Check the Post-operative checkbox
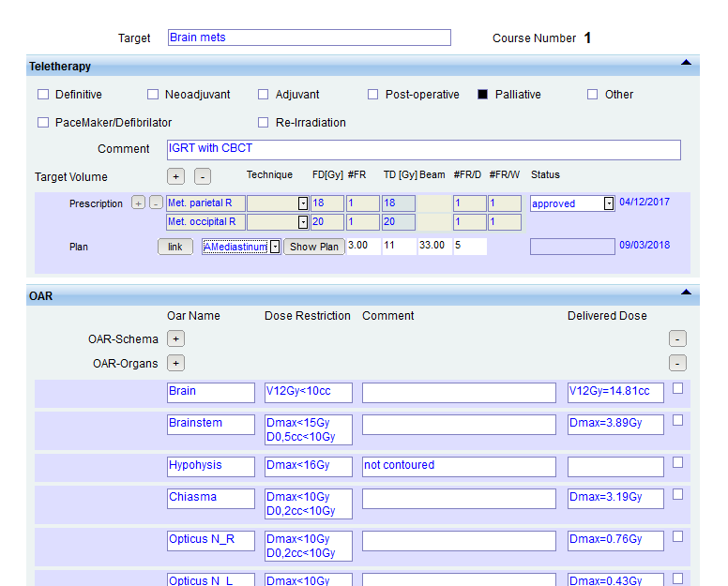Image resolution: width=728 pixels, height=586 pixels. [372, 94]
